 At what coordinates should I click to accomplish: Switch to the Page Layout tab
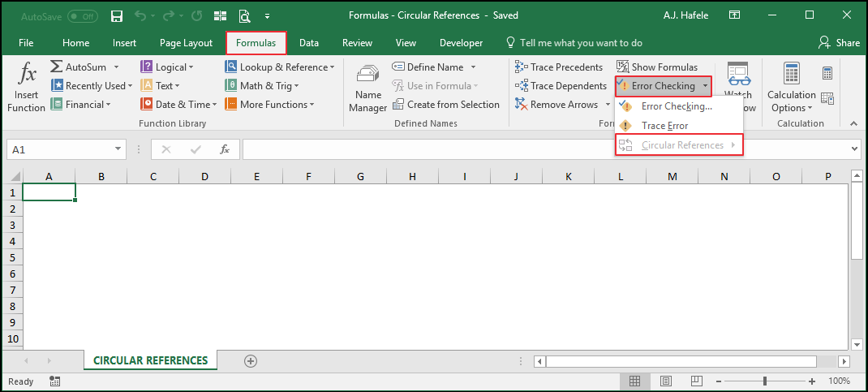pyautogui.click(x=186, y=43)
